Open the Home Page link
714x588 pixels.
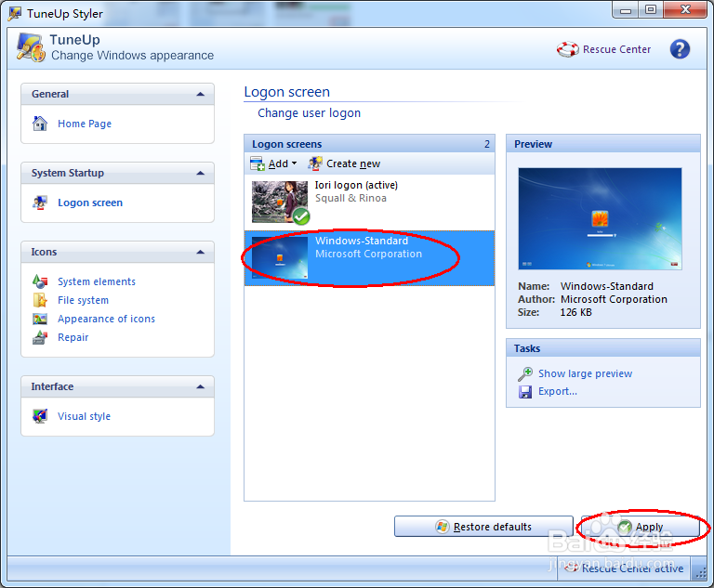pyautogui.click(x=85, y=124)
